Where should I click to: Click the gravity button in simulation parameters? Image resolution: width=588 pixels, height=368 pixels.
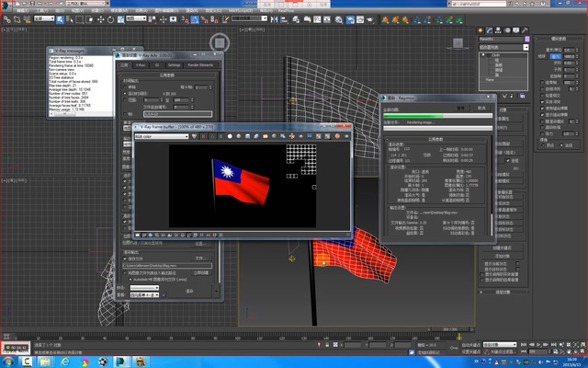[555, 56]
